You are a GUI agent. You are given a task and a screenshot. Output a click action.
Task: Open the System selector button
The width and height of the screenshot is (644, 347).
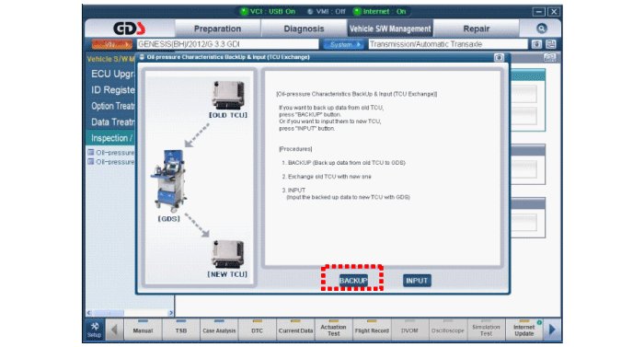343,44
